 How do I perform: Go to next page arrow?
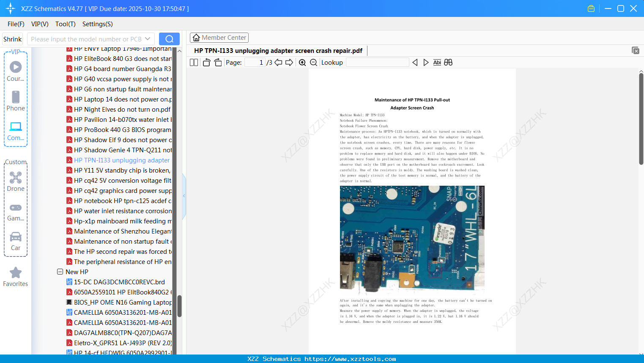[289, 63]
